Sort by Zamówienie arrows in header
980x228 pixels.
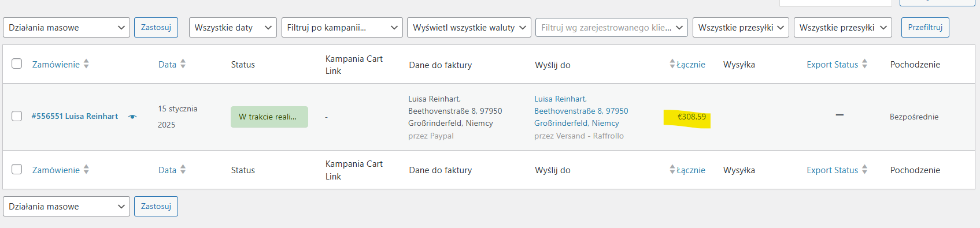(x=86, y=63)
